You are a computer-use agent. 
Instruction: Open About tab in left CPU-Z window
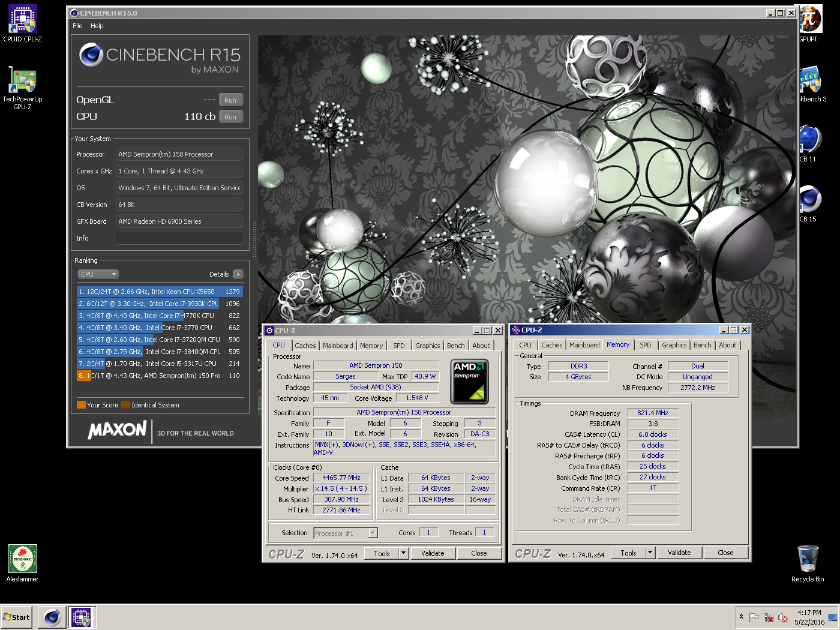pos(481,346)
